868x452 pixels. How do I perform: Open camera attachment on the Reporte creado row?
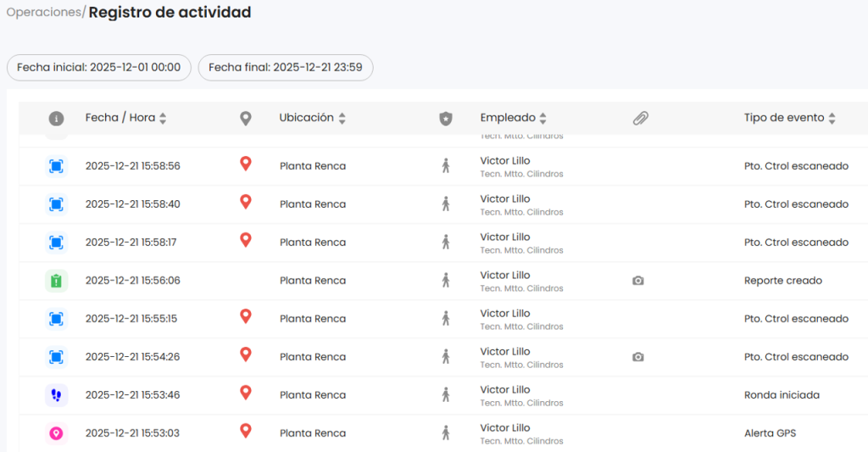tap(638, 281)
